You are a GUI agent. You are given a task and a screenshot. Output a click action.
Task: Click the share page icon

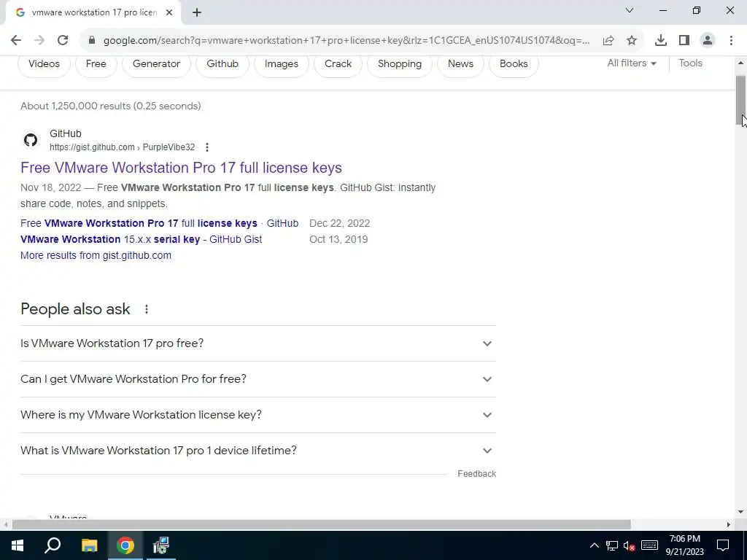click(608, 41)
